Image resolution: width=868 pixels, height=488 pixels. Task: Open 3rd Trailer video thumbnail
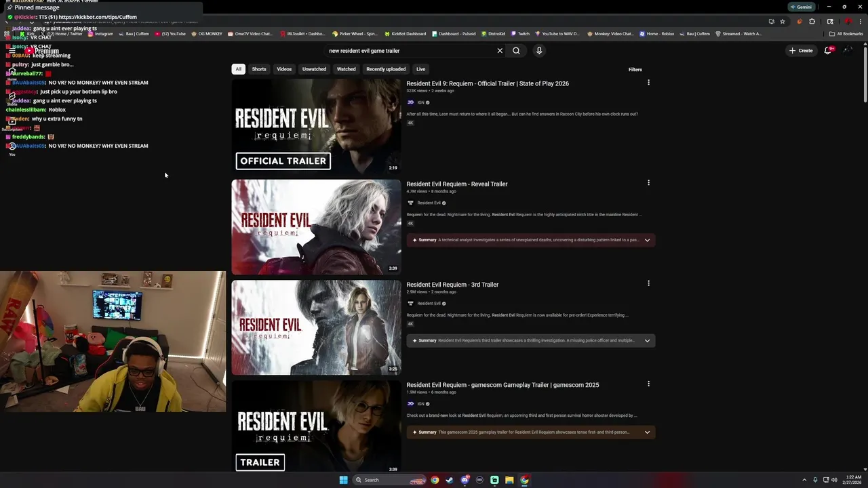[x=316, y=327]
